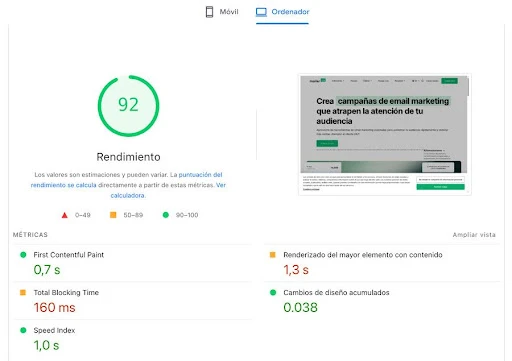This screenshot has width=512, height=361.
Task: Click green dot beside Cambios de diseño acumulados
Action: point(273,292)
